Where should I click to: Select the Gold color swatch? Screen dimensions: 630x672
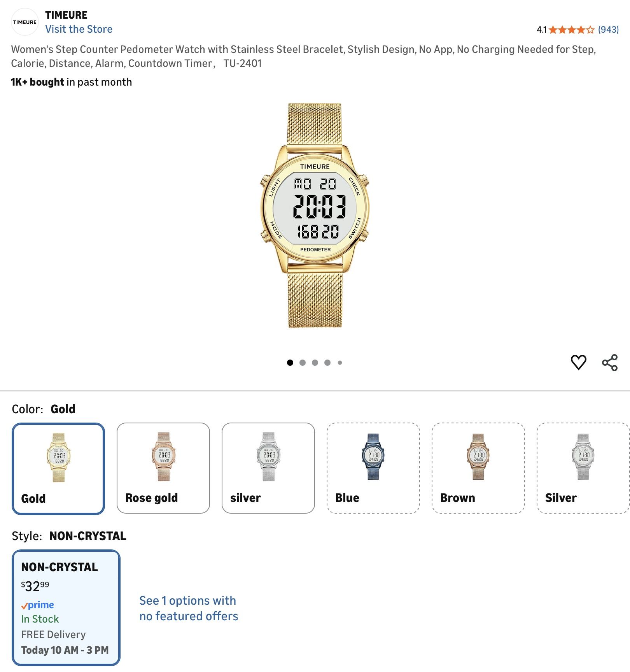coord(58,468)
